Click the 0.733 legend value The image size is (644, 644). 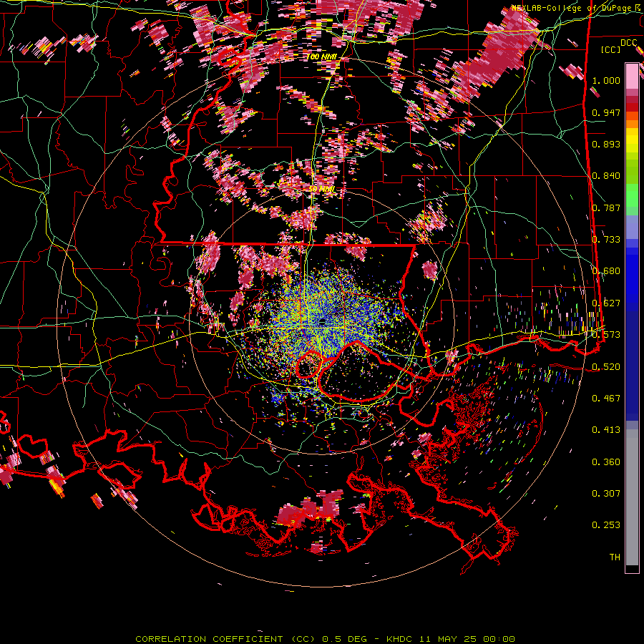click(606, 240)
